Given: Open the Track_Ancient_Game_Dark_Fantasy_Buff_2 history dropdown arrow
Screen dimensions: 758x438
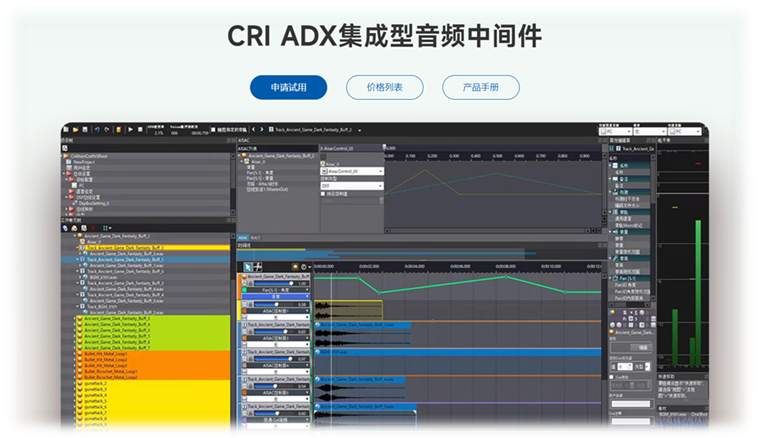Looking at the screenshot, I should click(x=359, y=130).
